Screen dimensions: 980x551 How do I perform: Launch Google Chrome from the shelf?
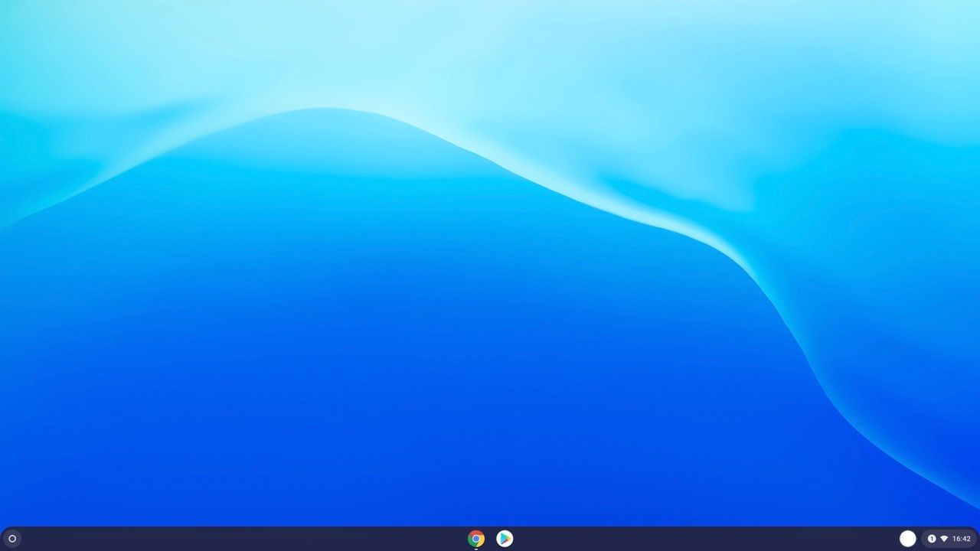point(476,539)
